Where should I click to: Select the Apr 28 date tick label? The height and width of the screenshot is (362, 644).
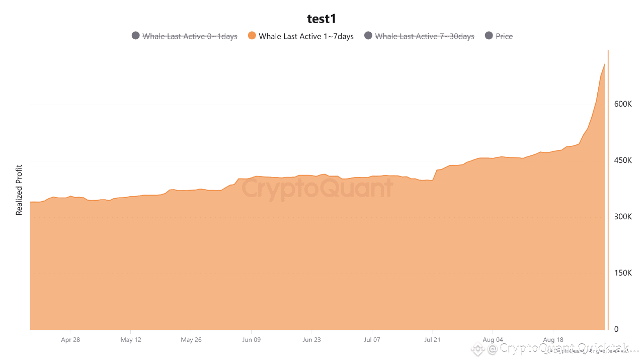[70, 340]
